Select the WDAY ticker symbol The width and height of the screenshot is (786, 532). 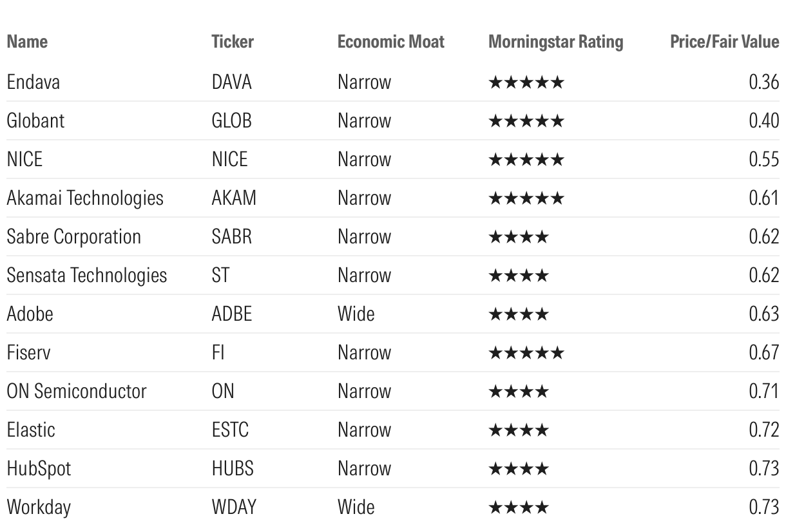[233, 507]
